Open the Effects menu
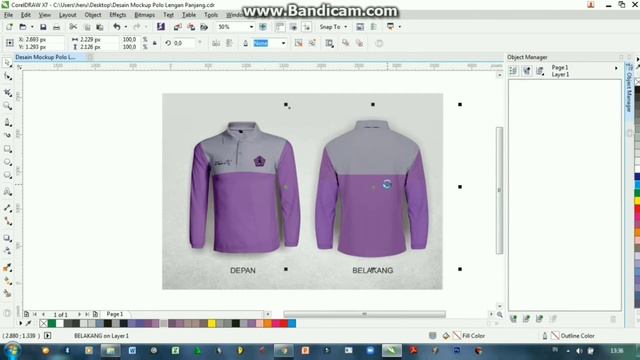The width and height of the screenshot is (640, 360). (x=118, y=15)
